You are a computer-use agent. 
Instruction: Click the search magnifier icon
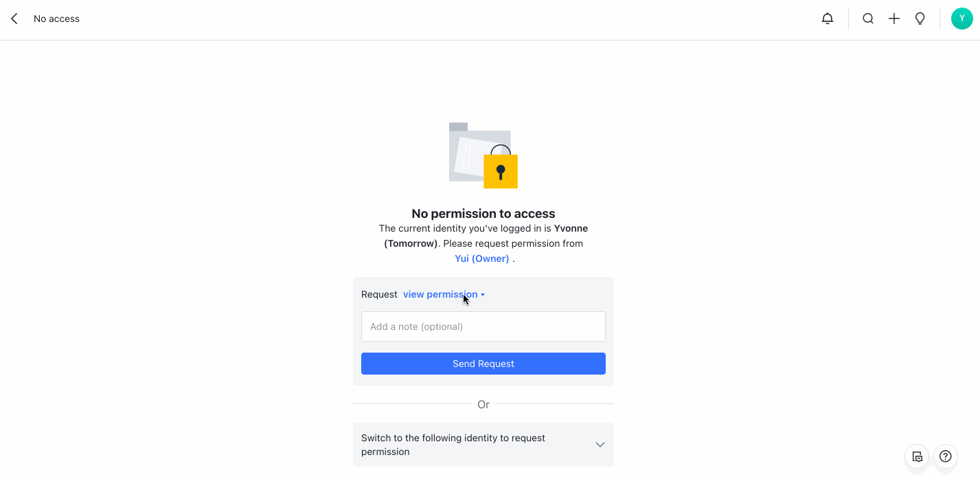coord(867,19)
